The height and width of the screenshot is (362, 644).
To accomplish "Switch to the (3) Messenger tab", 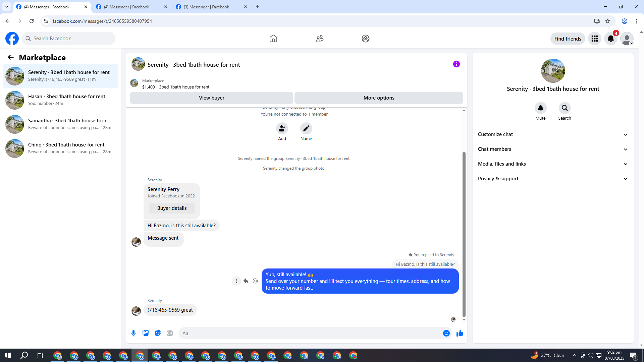I will 211,7.
